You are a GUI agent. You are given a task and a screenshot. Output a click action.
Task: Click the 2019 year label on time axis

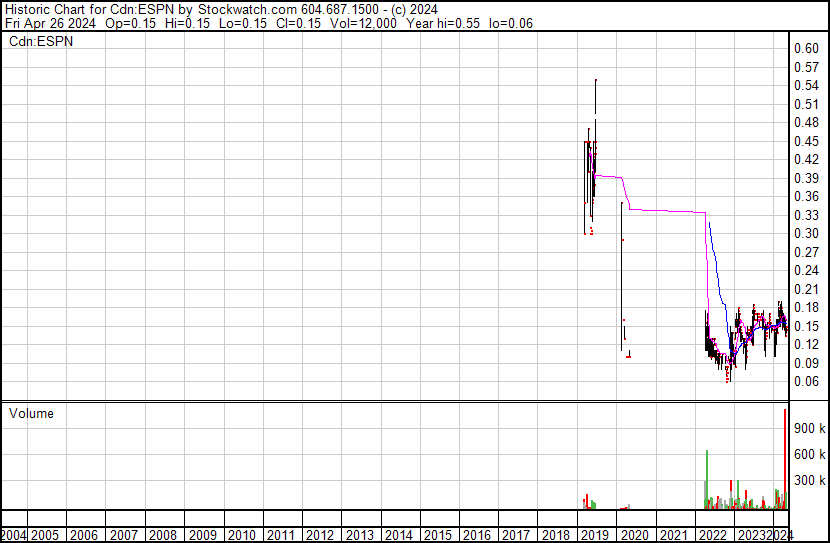tap(595, 535)
